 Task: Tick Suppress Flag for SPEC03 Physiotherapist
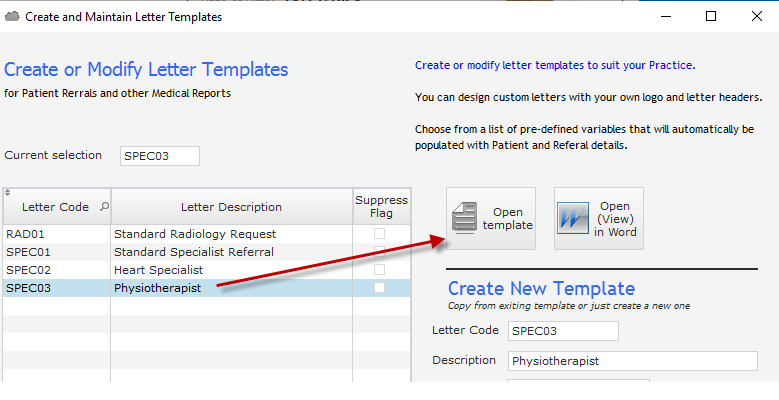point(380,288)
